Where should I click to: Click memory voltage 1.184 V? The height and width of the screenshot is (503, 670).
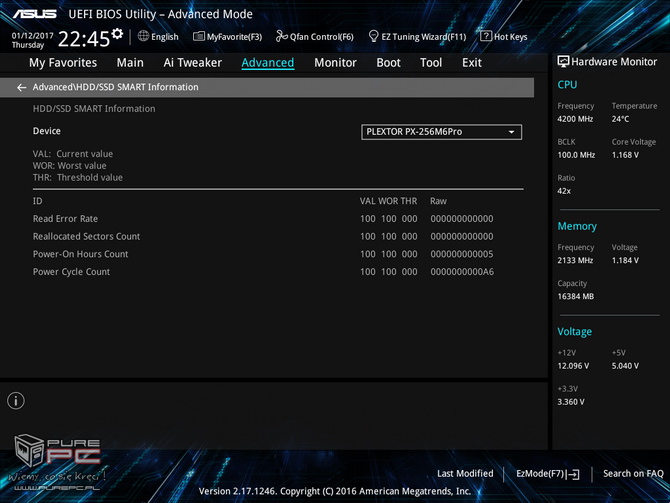click(x=625, y=260)
